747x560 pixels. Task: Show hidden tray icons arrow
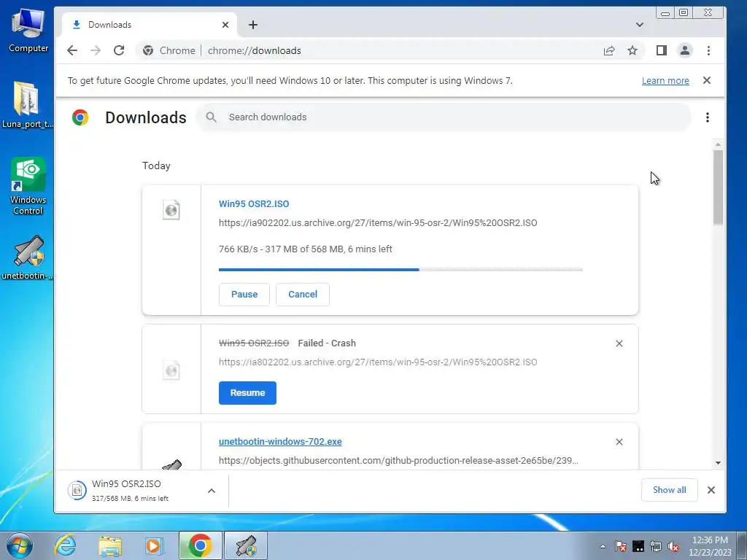coord(603,546)
